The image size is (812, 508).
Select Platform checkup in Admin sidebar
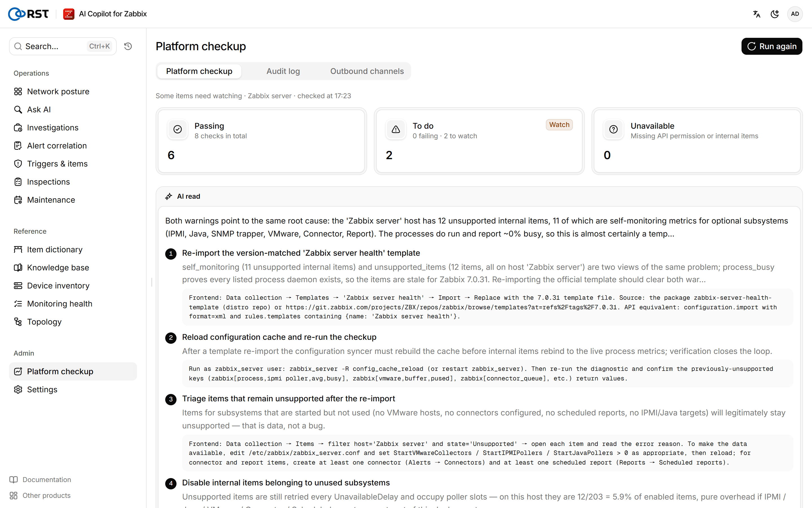pos(73,371)
